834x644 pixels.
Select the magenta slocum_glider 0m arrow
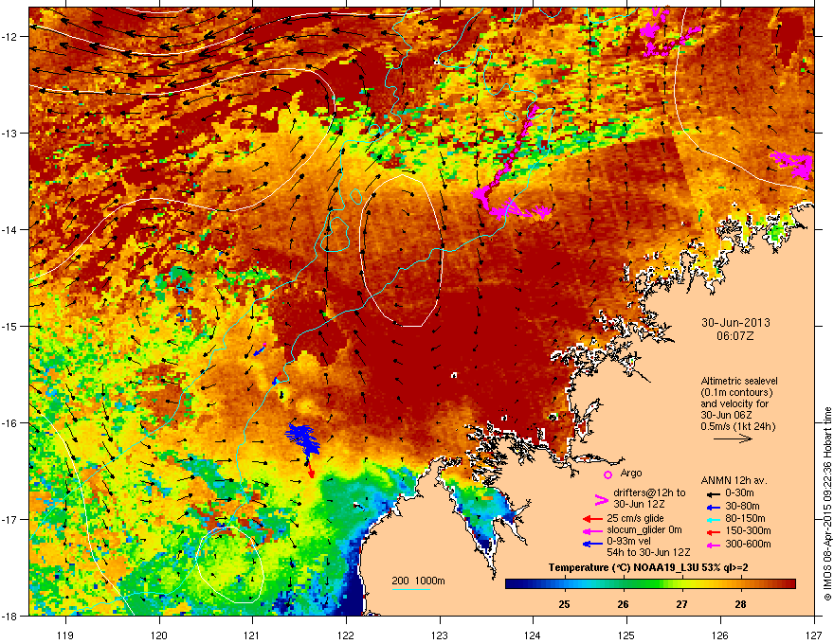(592, 530)
